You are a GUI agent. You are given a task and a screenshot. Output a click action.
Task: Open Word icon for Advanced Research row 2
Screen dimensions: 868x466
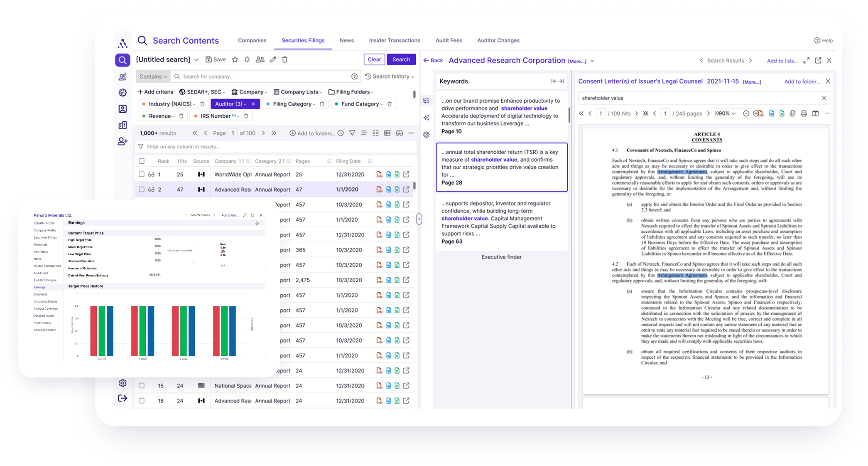point(389,190)
